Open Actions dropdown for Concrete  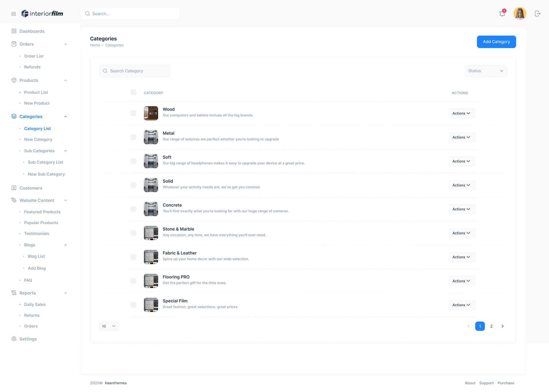[x=462, y=209]
